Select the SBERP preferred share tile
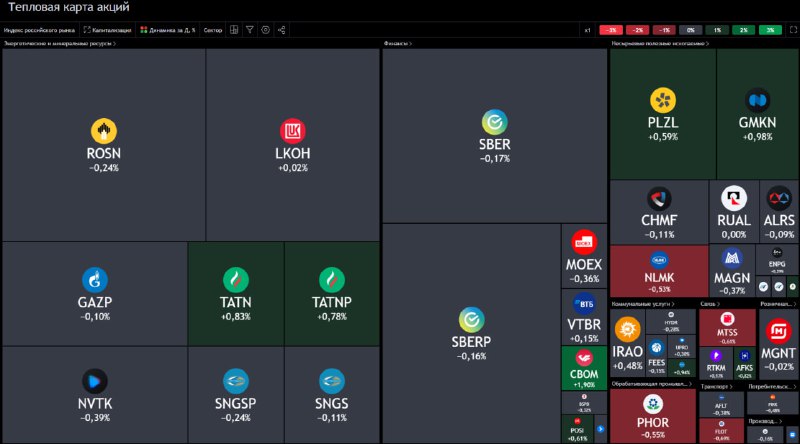800x444 pixels. 471,333
